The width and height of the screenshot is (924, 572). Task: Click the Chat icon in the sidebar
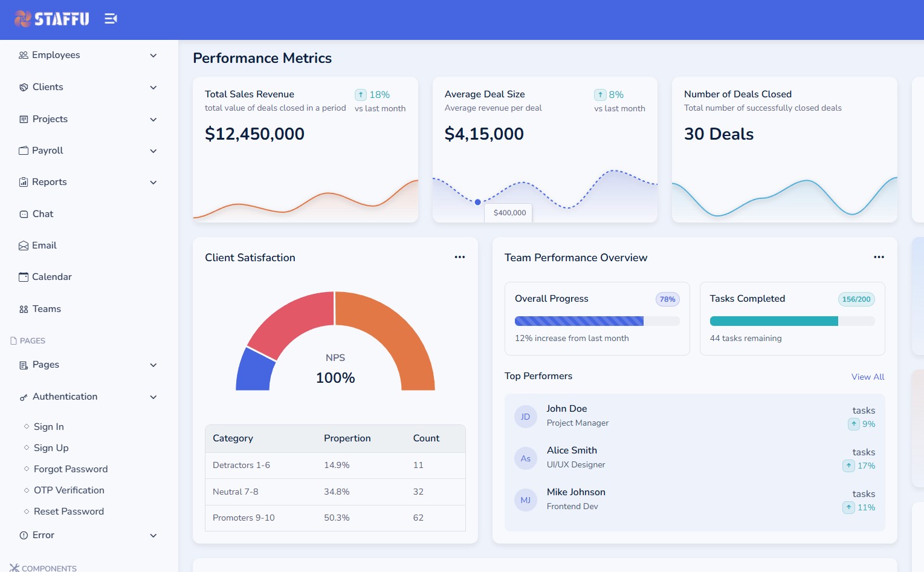pos(24,214)
